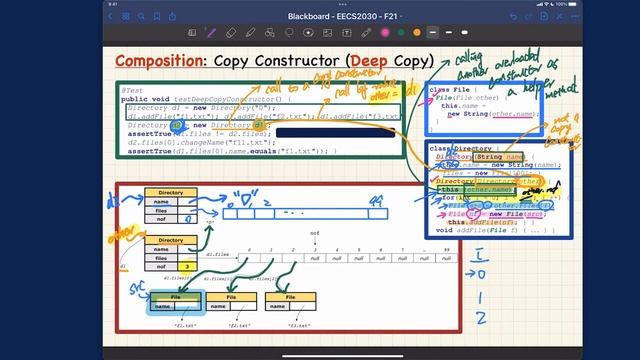Select the Laser pointer tool
The height and width of the screenshot is (360, 640).
coord(366,33)
